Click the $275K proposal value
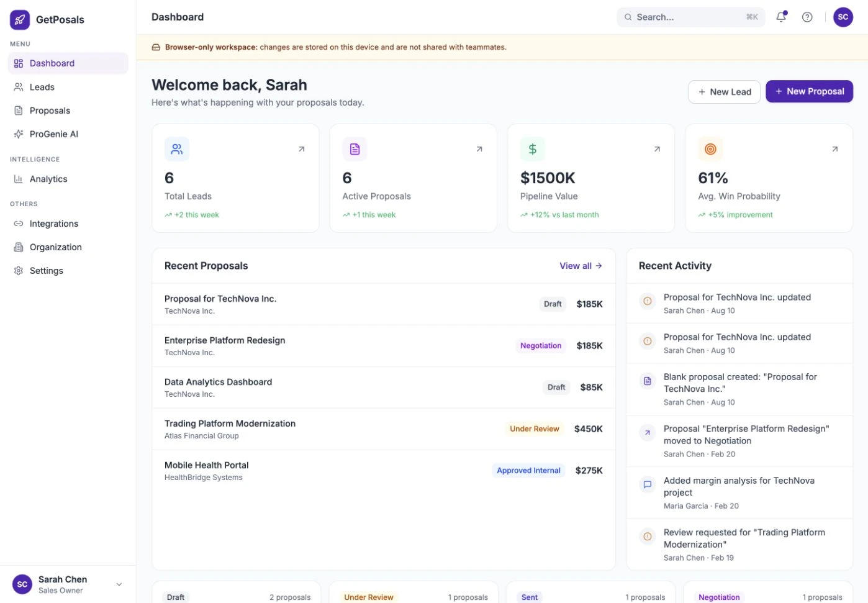The width and height of the screenshot is (868, 603). click(x=589, y=471)
